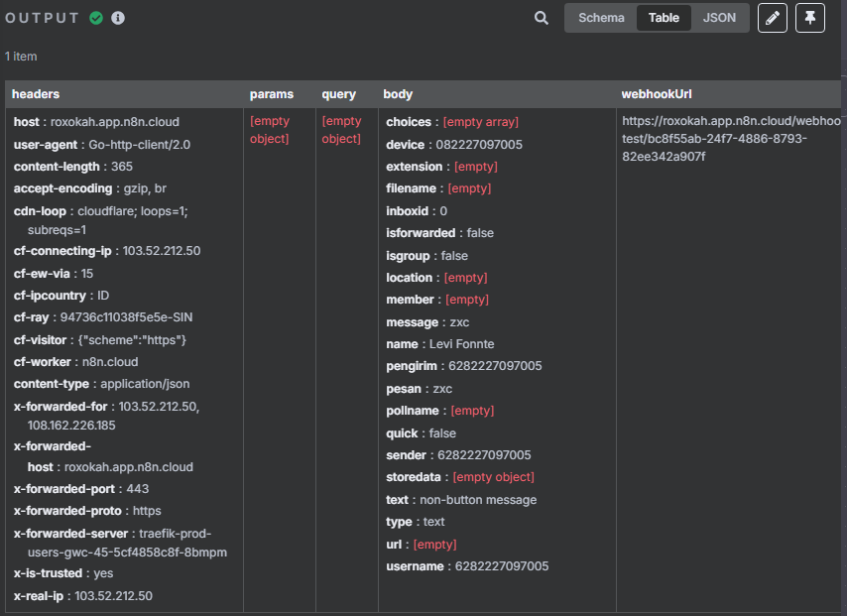The width and height of the screenshot is (847, 616).
Task: Click the x-forwarded-for row
Action: [106, 416]
